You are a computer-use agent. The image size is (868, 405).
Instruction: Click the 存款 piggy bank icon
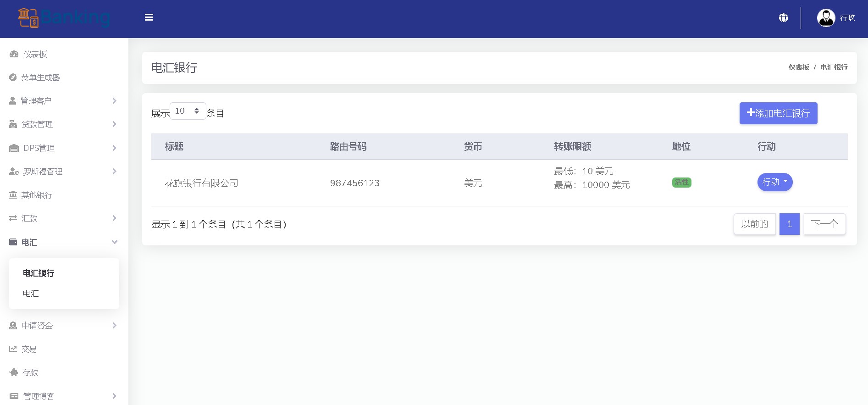click(14, 372)
